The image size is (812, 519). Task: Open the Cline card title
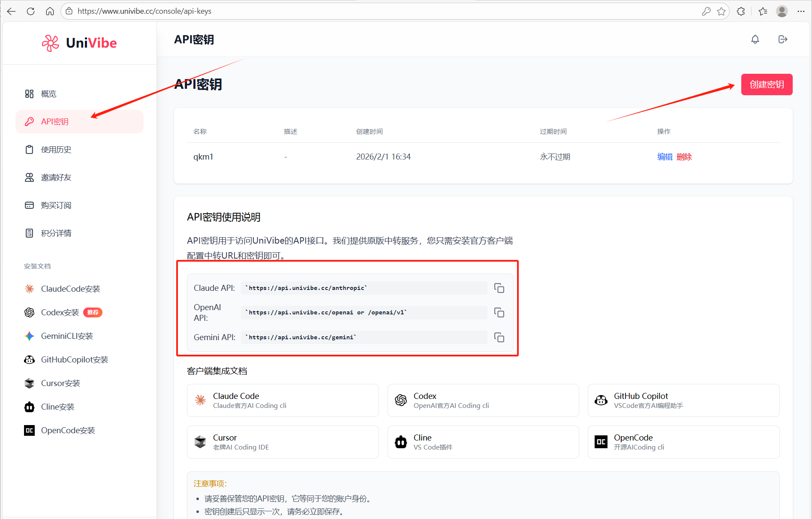pos(422,438)
